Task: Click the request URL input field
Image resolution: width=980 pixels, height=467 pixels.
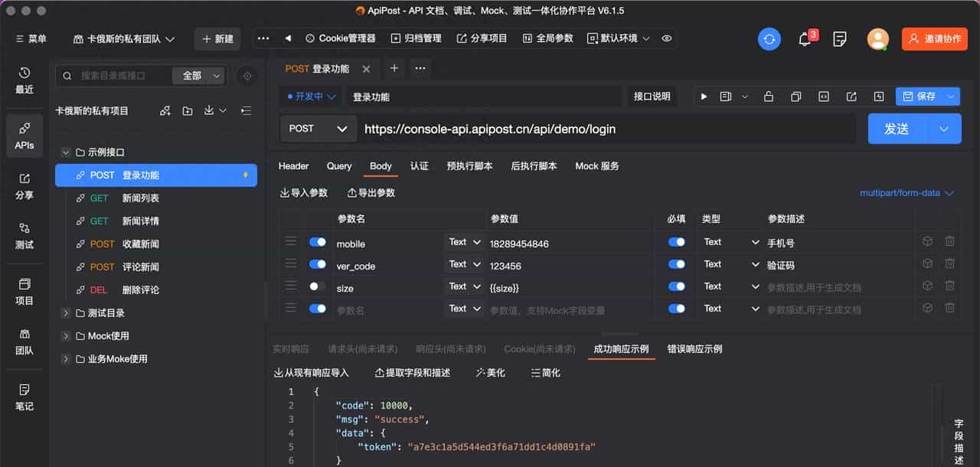Action: (605, 129)
